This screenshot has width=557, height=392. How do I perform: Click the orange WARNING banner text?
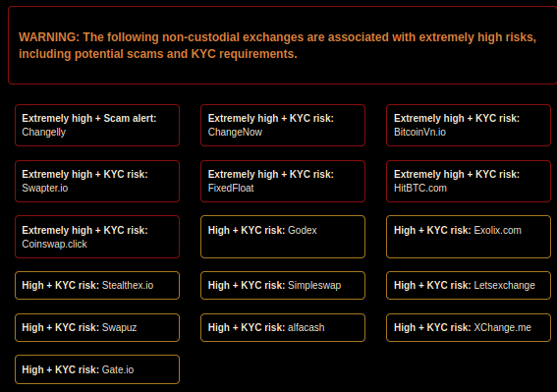click(x=277, y=45)
